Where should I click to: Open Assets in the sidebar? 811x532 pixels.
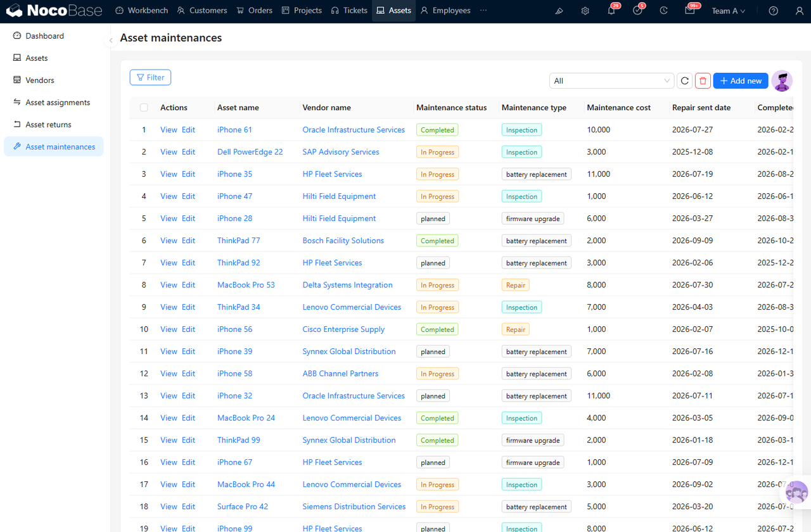[x=54, y=58]
